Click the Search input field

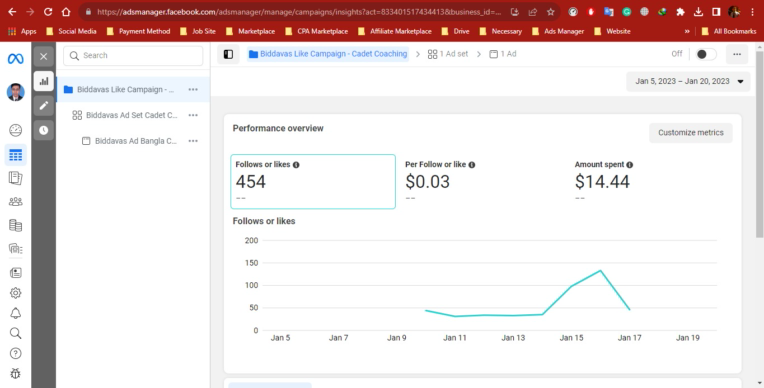133,56
